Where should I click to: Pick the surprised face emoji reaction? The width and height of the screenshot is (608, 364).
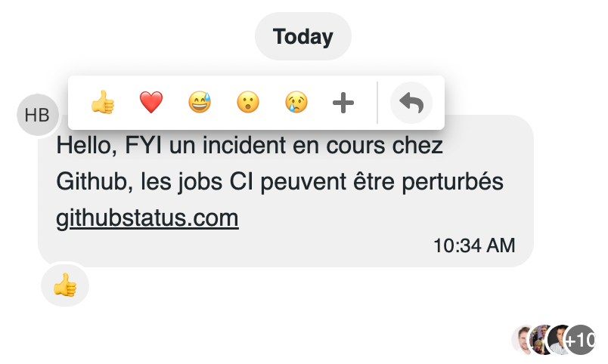[x=248, y=103]
